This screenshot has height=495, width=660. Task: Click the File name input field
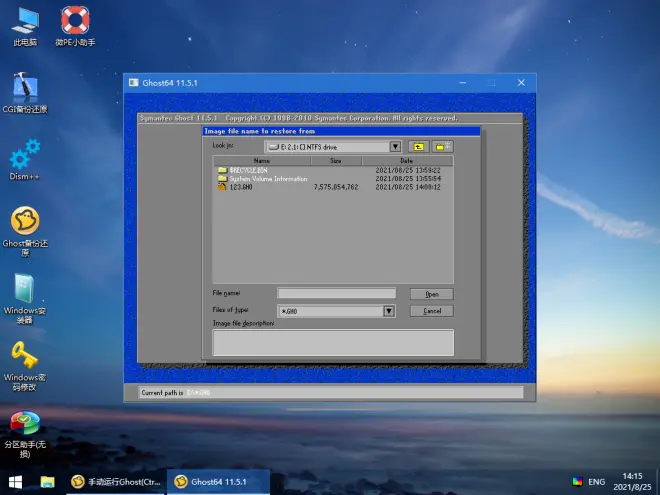336,293
